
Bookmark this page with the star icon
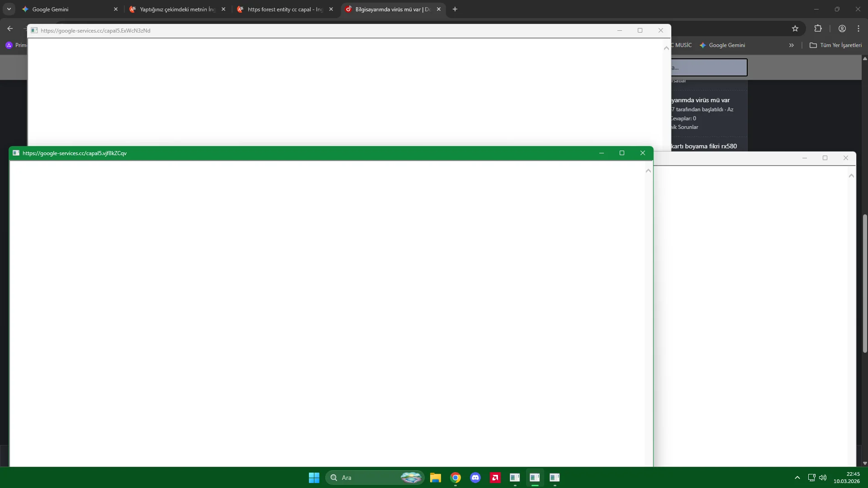pos(795,28)
